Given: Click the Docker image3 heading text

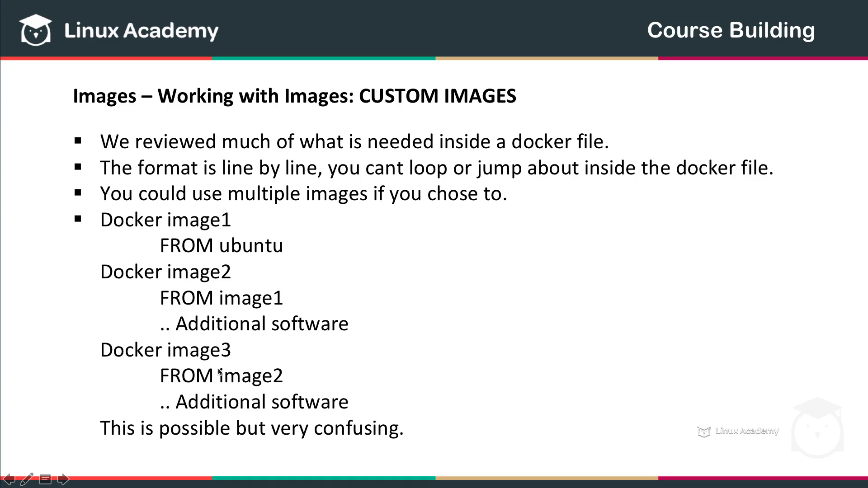Looking at the screenshot, I should pos(165,350).
